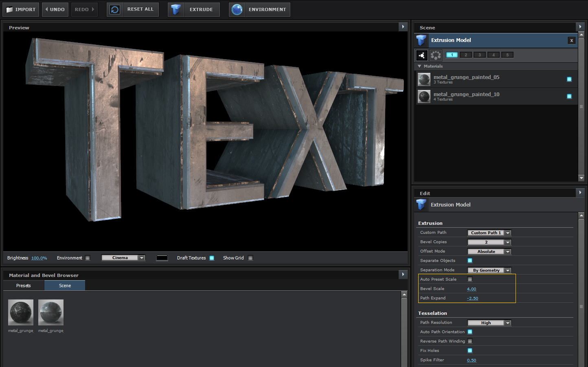Viewport: 588px width, 367px height.
Task: Enable the Show Grid checkbox
Action: point(250,258)
